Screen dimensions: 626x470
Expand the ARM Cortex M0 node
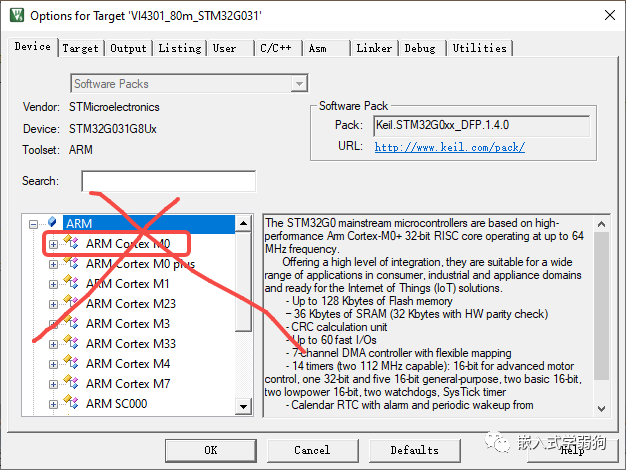53,244
